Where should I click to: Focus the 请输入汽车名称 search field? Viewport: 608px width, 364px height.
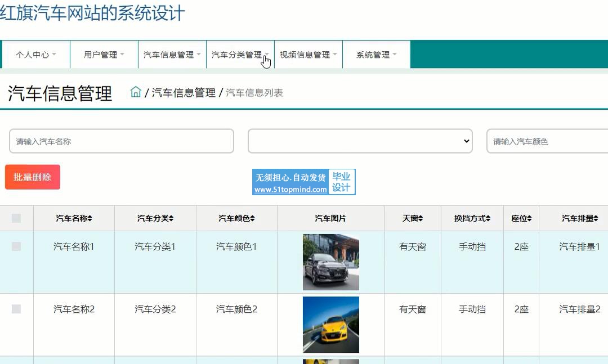(x=122, y=141)
